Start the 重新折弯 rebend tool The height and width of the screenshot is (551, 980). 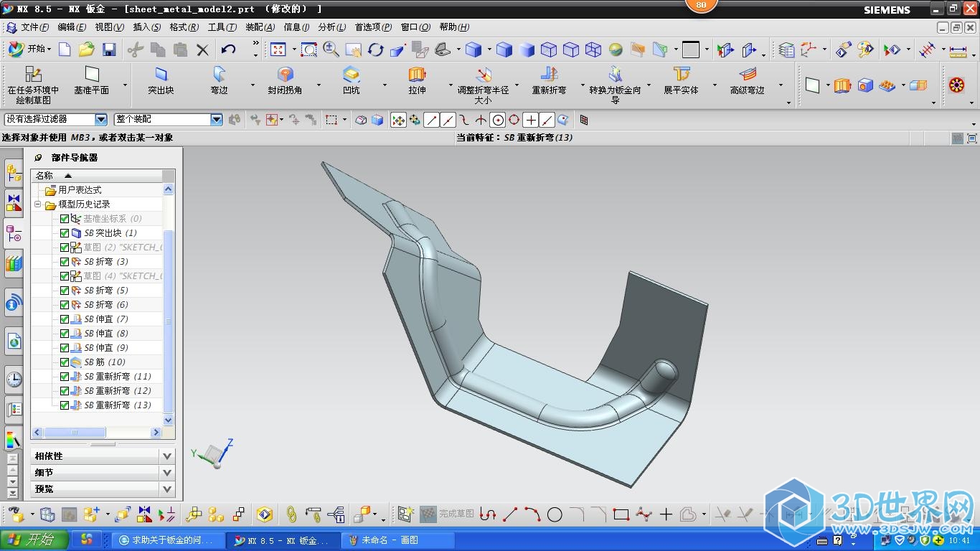[549, 80]
